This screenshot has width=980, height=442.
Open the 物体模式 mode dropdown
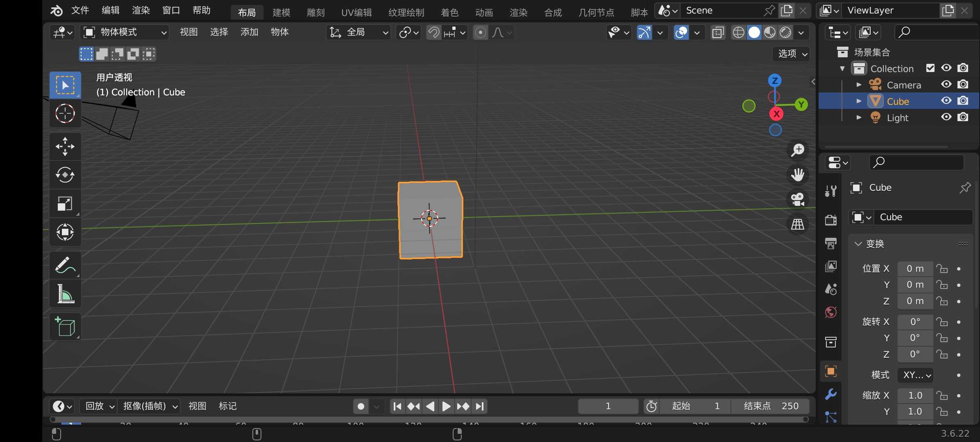(125, 32)
